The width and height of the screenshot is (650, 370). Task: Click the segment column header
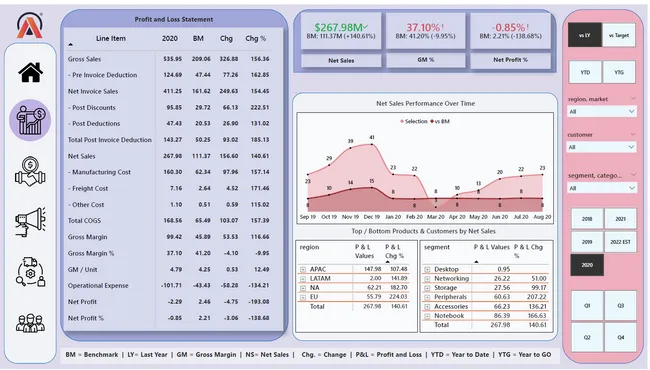[437, 247]
